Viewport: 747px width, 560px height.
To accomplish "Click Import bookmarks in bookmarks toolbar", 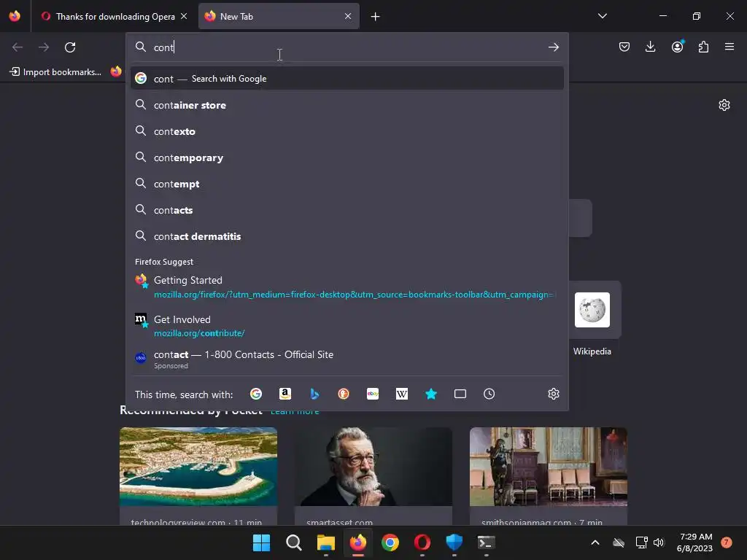I will 55,72.
